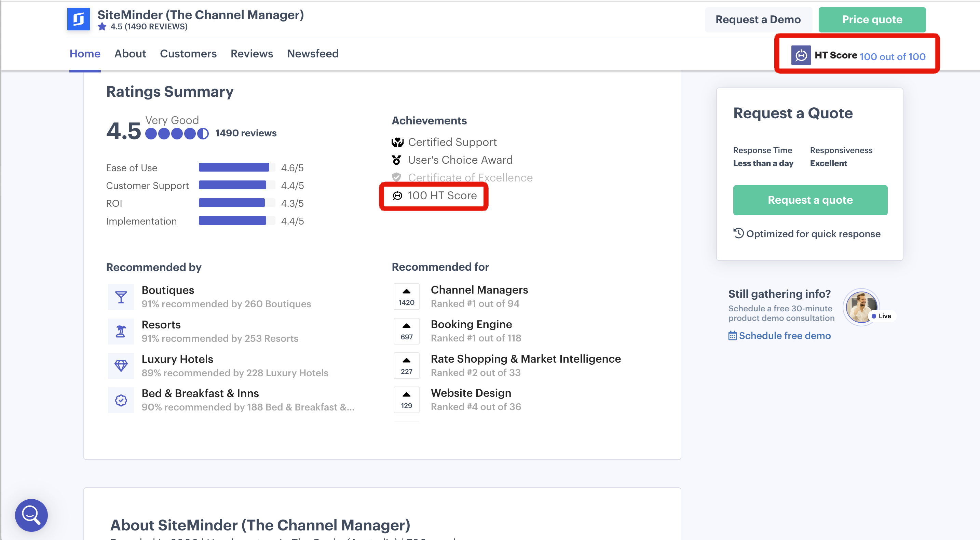Upvote Website Design with 129 arrow

click(x=406, y=395)
